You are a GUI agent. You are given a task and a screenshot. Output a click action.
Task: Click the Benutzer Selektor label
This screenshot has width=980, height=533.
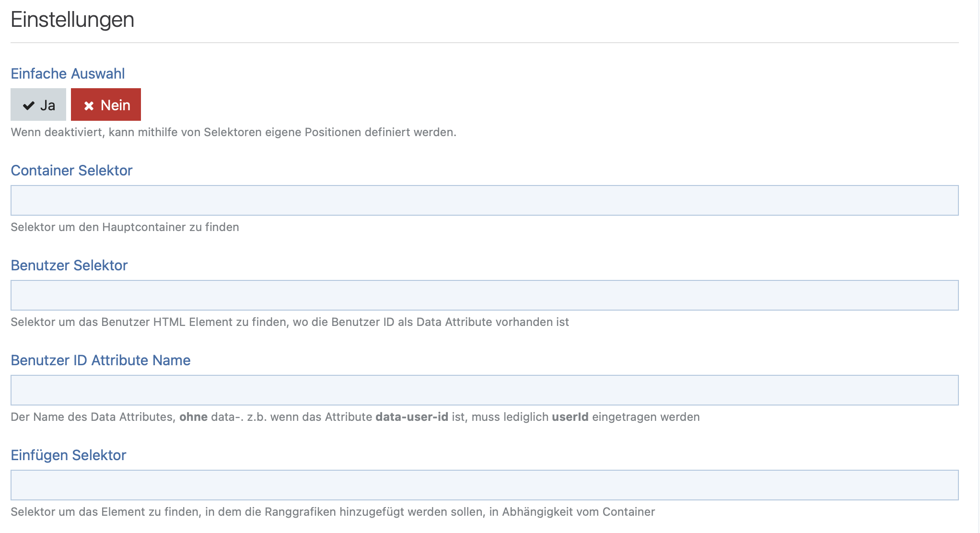tap(69, 265)
